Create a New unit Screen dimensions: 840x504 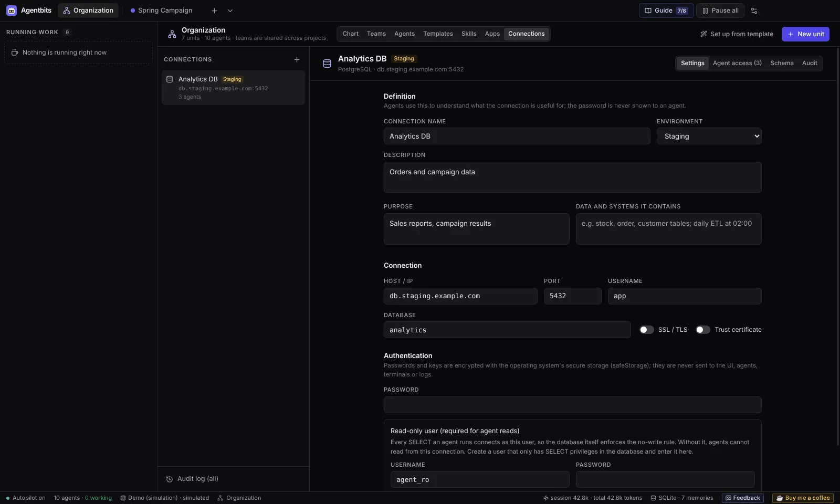click(x=805, y=34)
